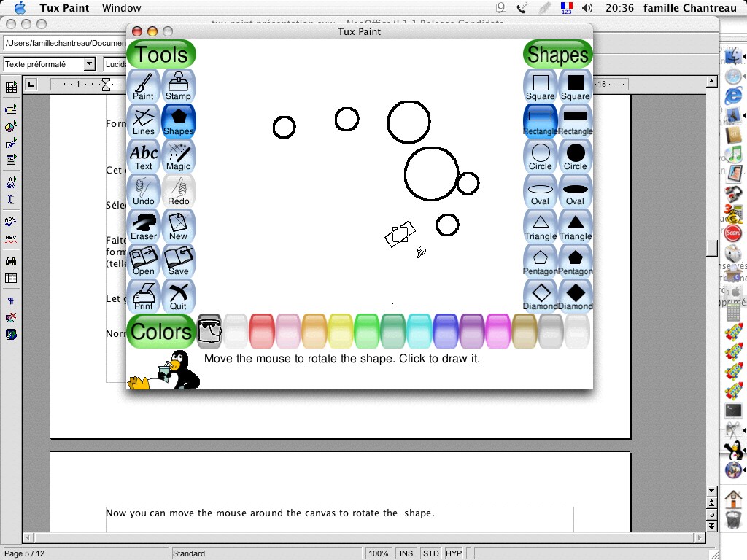Select the Eraser tool
This screenshot has width=747, height=560.
144,226
